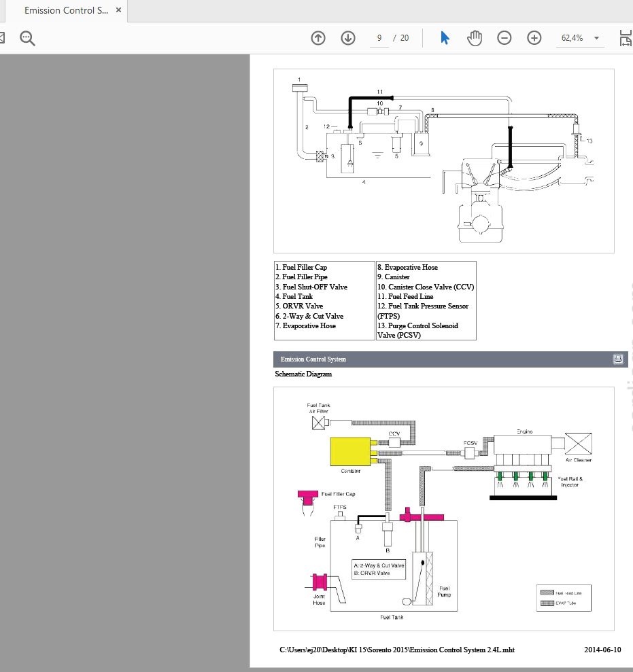Screen dimensions: 633x672
Task: Click the yellow Canister block in schematic
Action: point(350,451)
